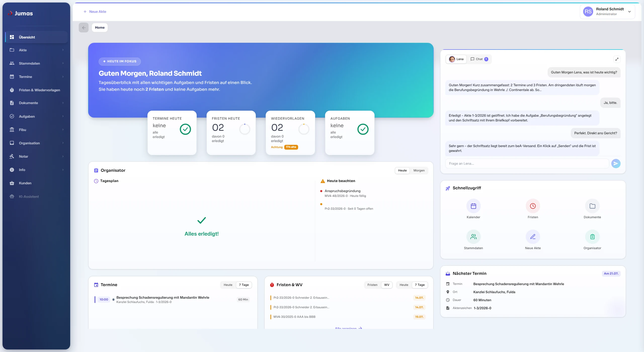The image size is (644, 352).
Task: Switch Organisator to Heute
Action: (x=402, y=170)
